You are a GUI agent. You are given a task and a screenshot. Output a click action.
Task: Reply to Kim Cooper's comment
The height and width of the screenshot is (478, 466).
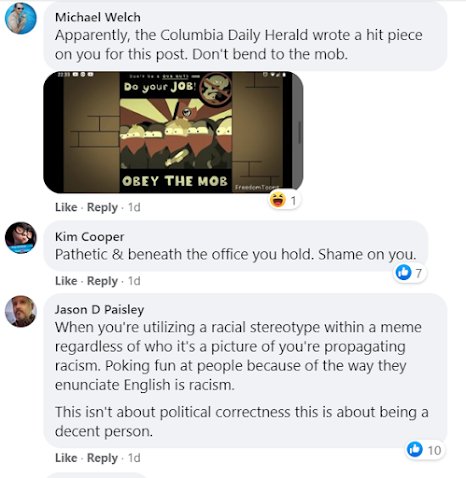coord(102,281)
